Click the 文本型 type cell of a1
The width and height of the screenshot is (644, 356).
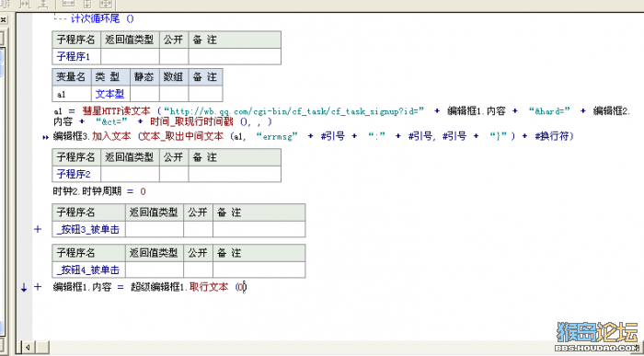click(x=110, y=94)
